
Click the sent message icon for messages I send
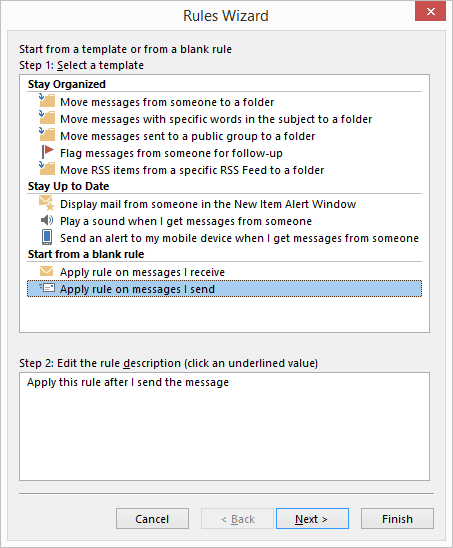pos(47,288)
